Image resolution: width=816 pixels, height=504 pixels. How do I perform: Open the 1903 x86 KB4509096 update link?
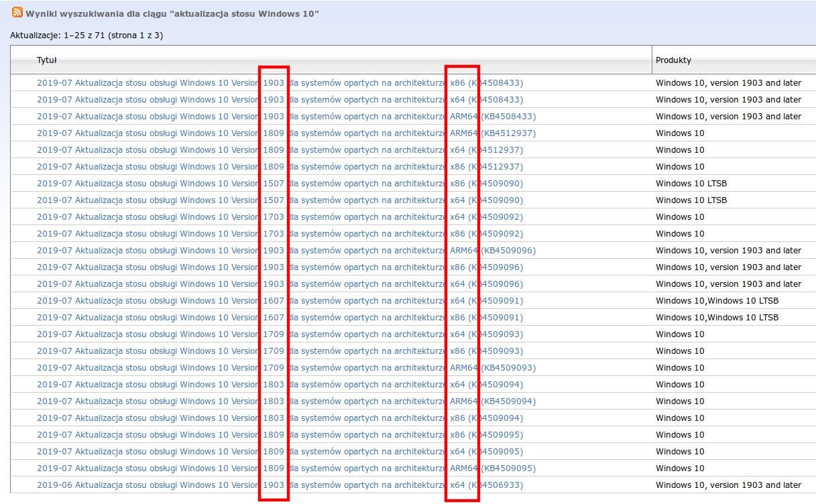coord(280,267)
